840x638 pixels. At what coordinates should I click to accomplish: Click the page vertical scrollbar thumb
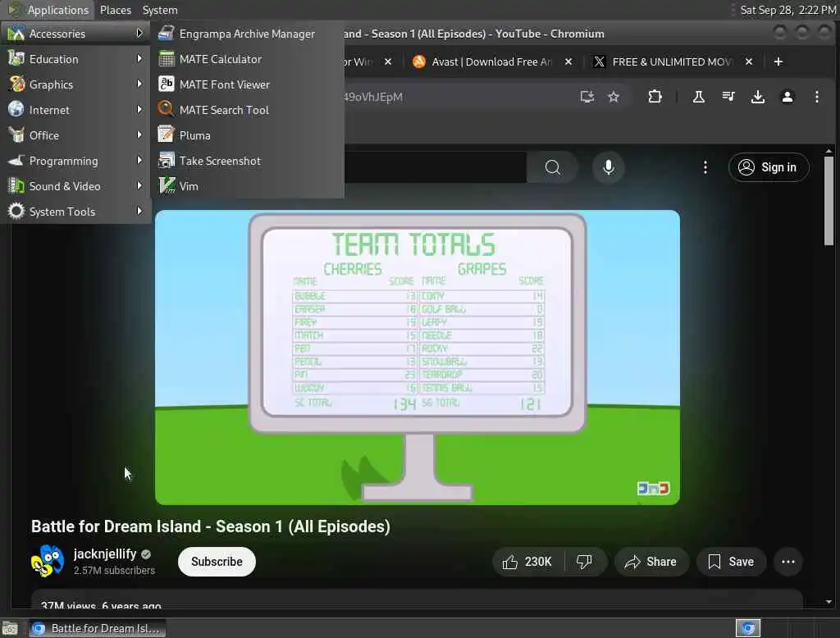tap(829, 201)
